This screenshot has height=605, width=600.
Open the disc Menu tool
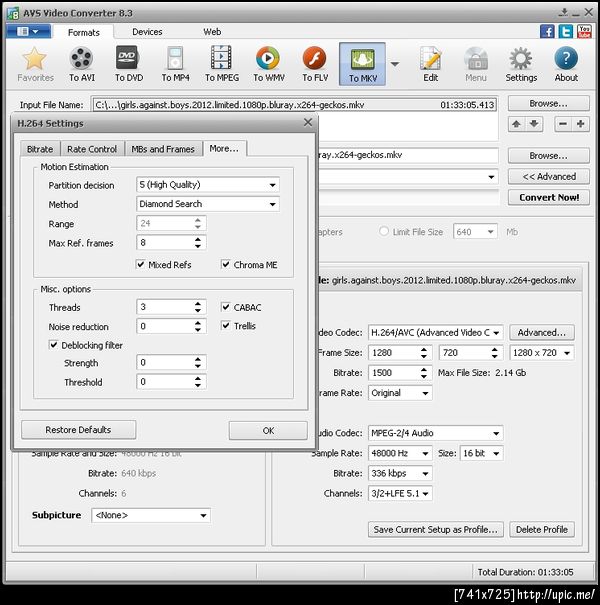click(x=475, y=64)
